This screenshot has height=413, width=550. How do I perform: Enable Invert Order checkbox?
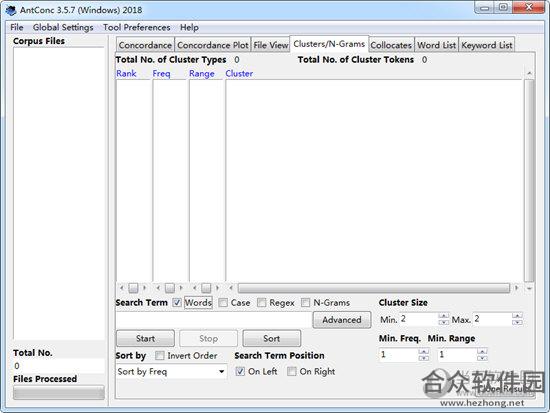[x=160, y=355]
